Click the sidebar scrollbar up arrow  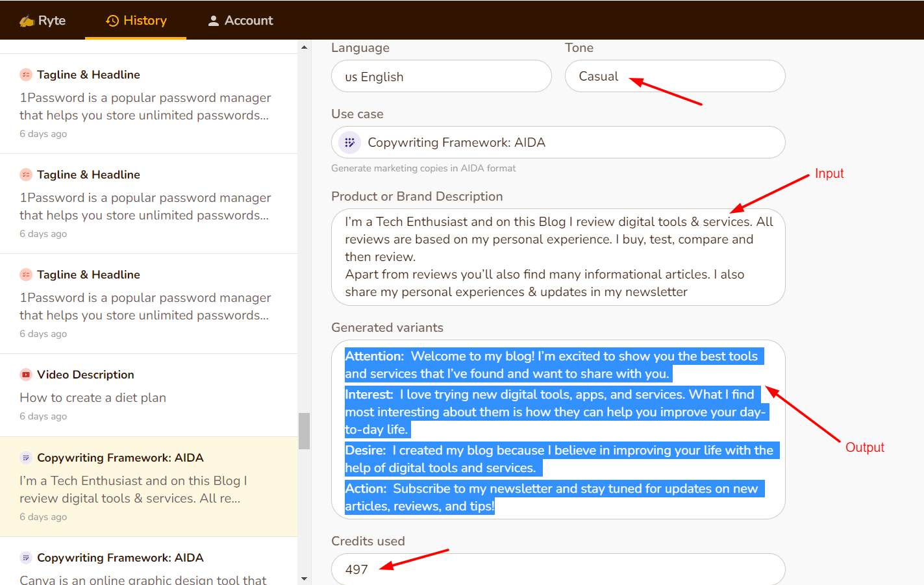coord(304,47)
